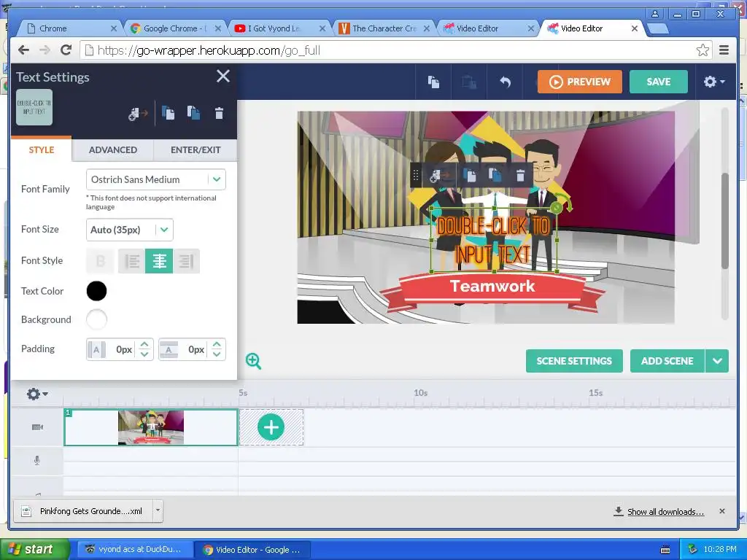Align text to the center
The height and width of the screenshot is (560, 747).
click(x=159, y=261)
